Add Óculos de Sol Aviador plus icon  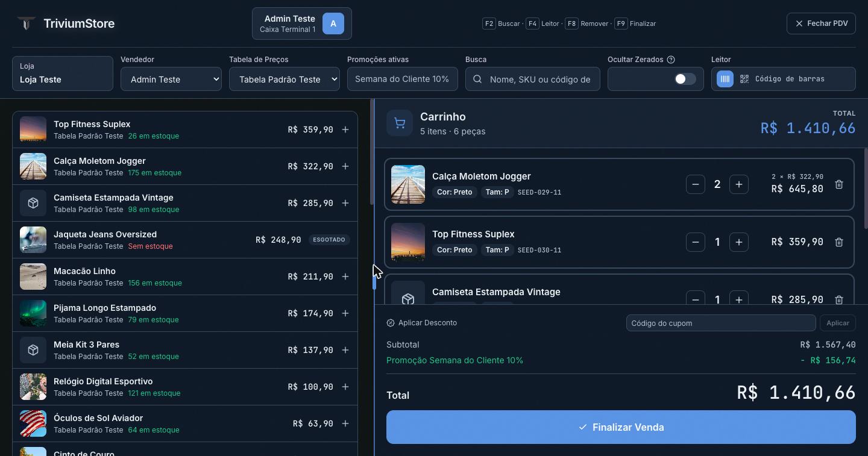point(345,423)
